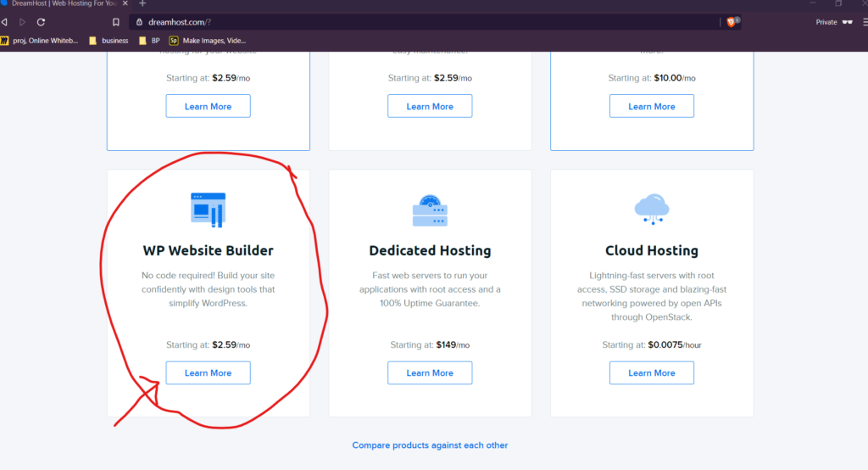
Task: Click the Dedicated Hosting server icon
Action: [430, 210]
